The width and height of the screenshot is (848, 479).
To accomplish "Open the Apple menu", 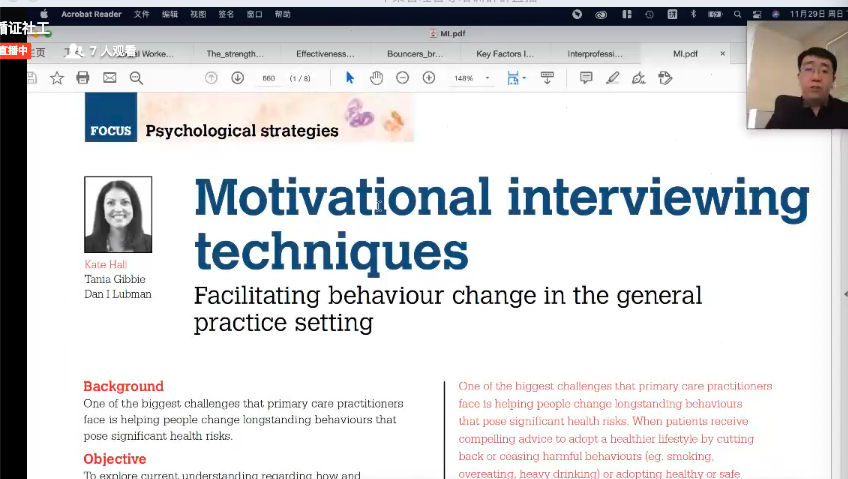I will (x=44, y=14).
